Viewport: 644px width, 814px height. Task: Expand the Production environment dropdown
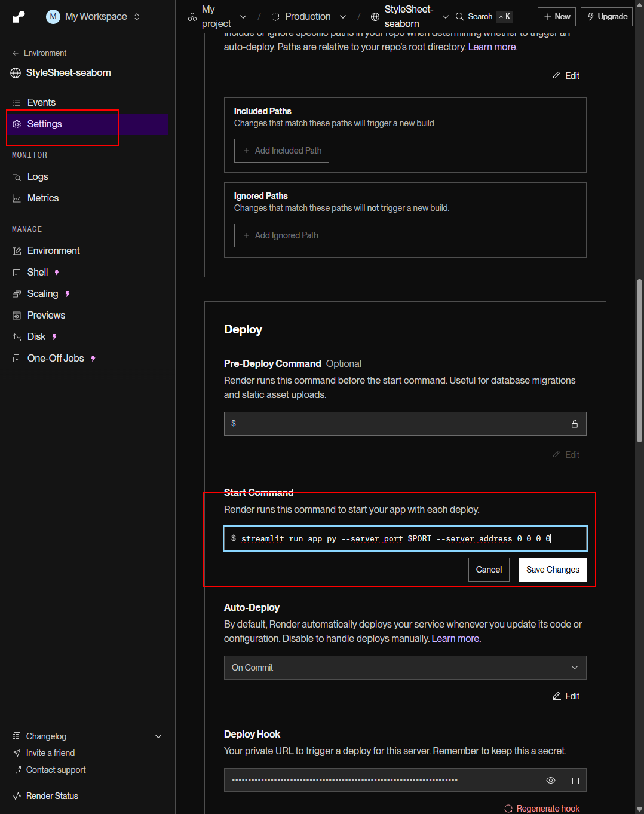pyautogui.click(x=343, y=17)
